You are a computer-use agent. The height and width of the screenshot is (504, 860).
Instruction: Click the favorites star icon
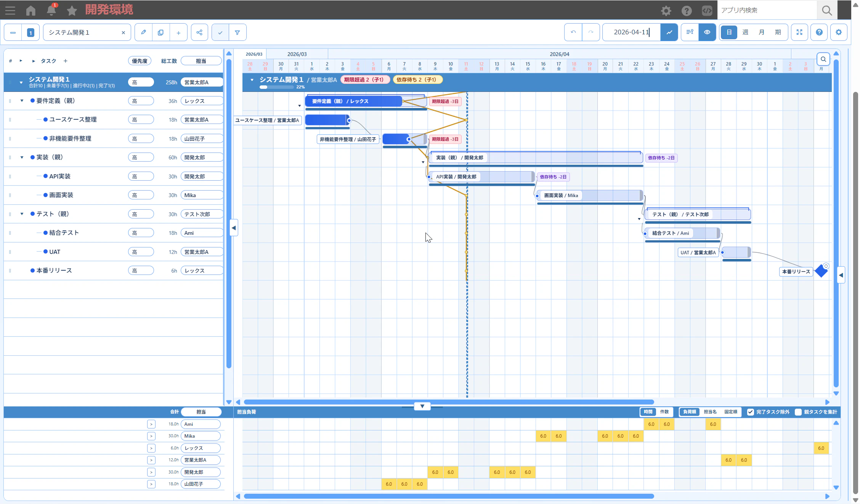tap(72, 10)
